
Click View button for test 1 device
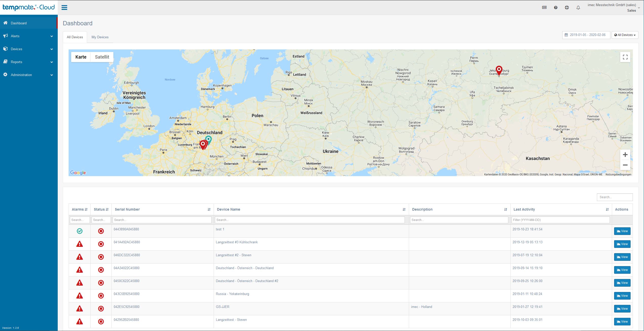pos(622,231)
